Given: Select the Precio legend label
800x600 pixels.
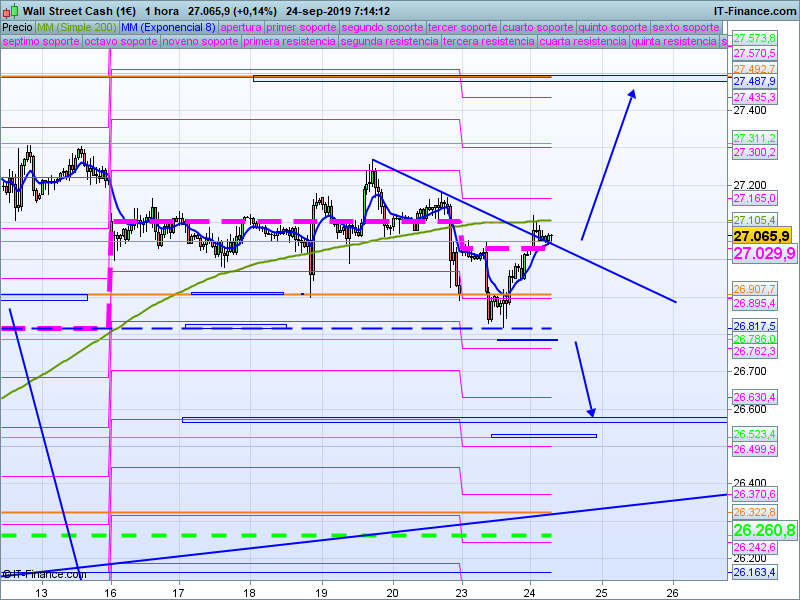Looking at the screenshot, I should [17, 27].
